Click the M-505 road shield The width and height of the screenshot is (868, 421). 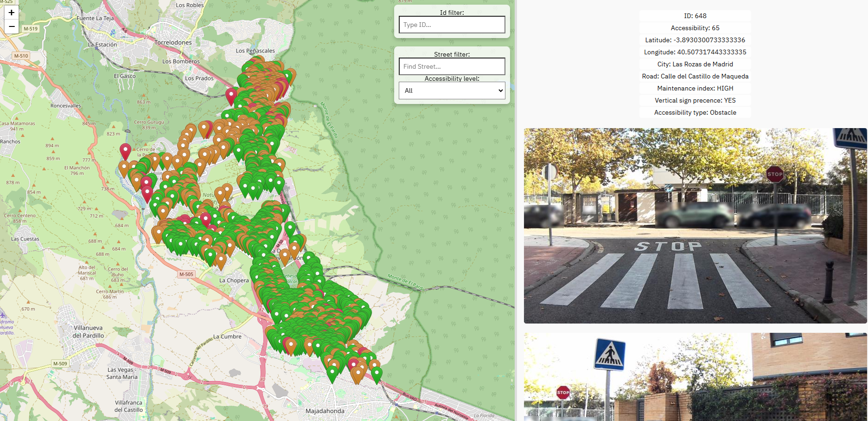tap(186, 274)
